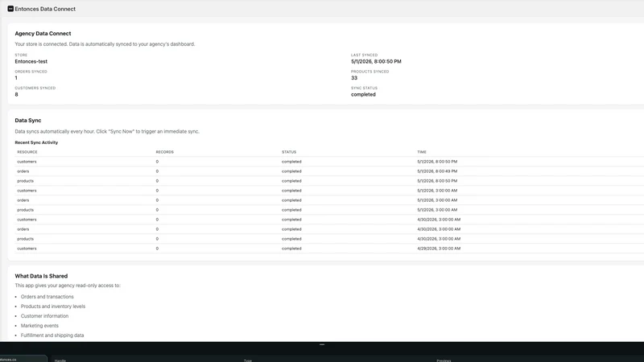Click the Customers Synced value 8
The height and width of the screenshot is (362, 644).
[16, 94]
